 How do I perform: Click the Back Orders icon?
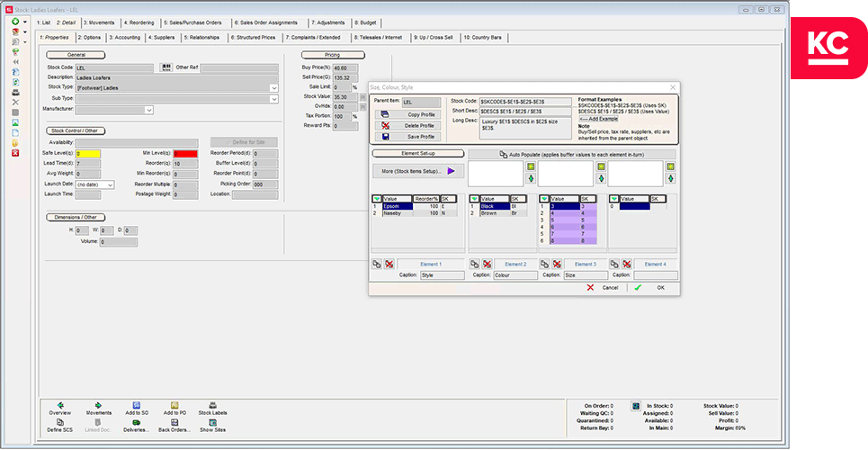click(174, 422)
